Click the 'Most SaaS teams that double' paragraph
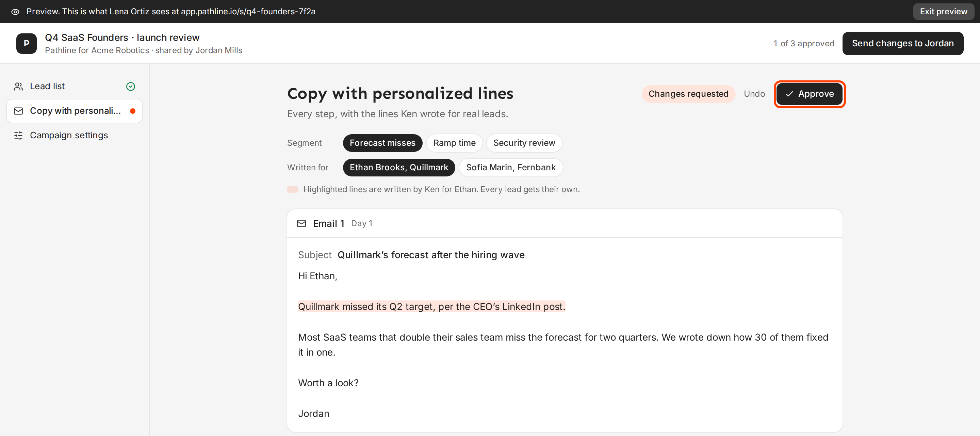The height and width of the screenshot is (436, 980). point(563,345)
